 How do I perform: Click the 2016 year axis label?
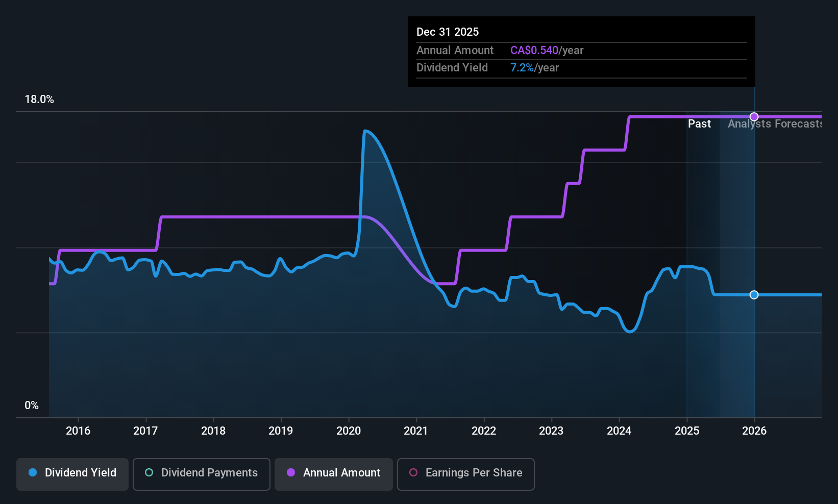pos(79,431)
